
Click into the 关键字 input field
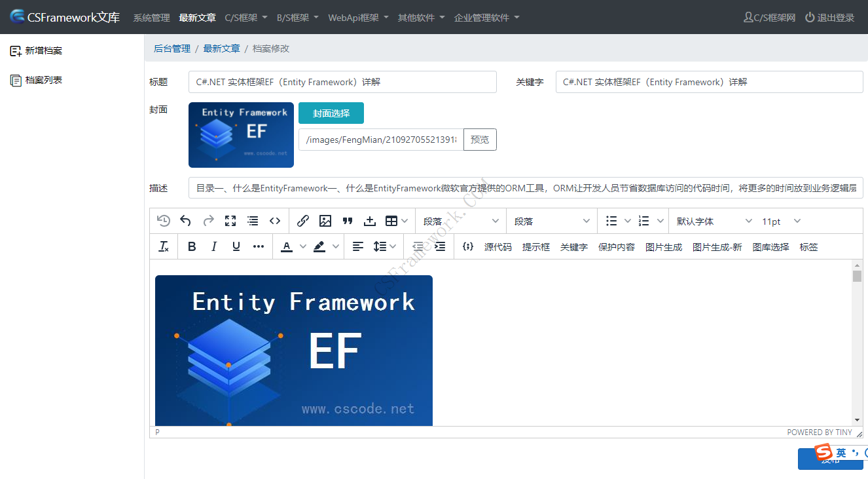(710, 82)
